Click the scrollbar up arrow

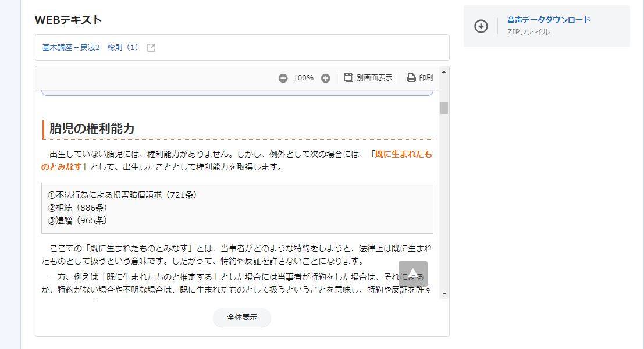[444, 72]
